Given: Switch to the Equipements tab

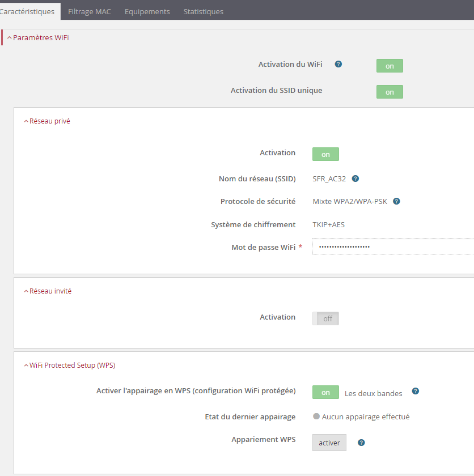Looking at the screenshot, I should point(147,11).
